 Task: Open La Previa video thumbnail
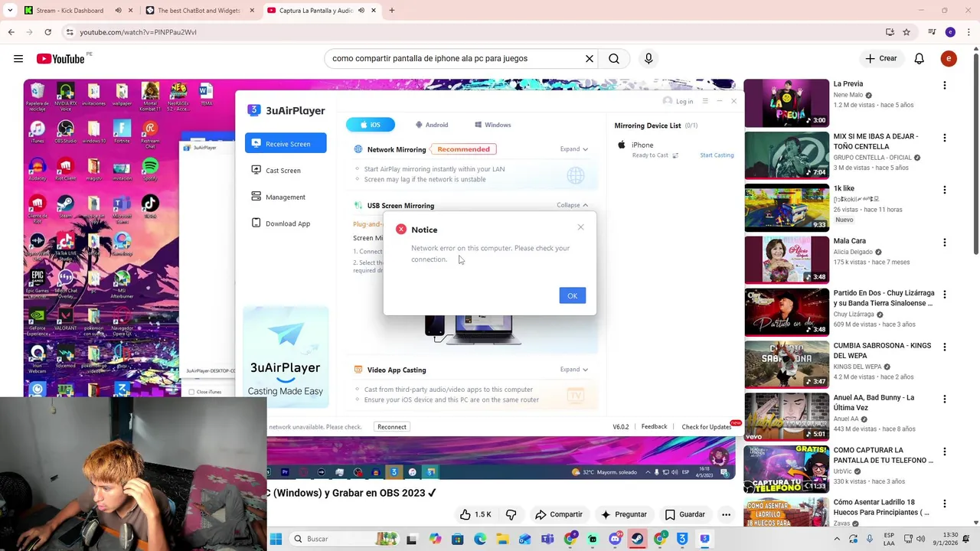[x=786, y=103]
